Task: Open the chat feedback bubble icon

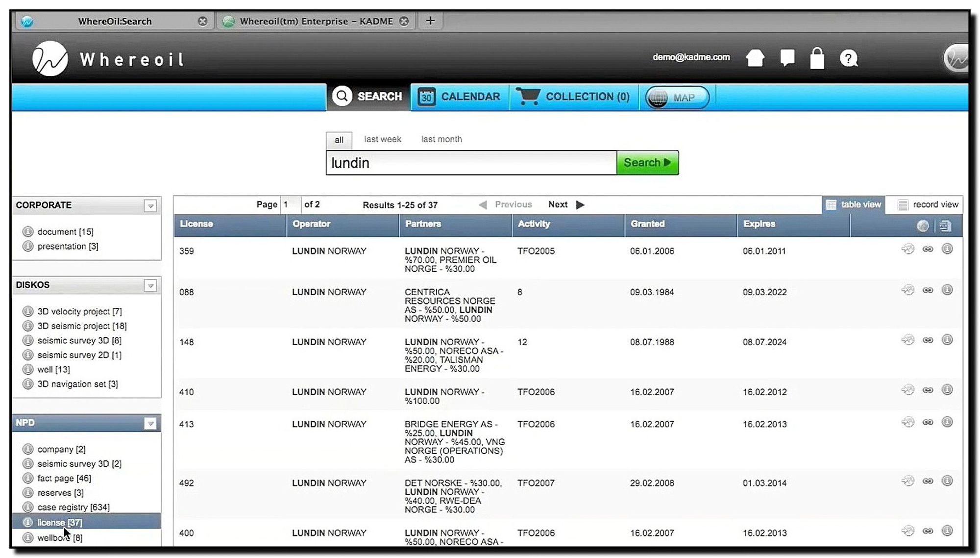Action: click(x=787, y=58)
